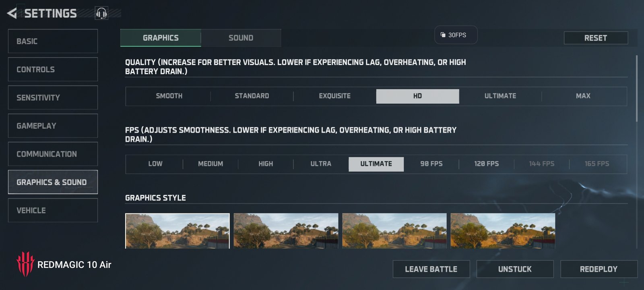644x290 pixels.
Task: Open the Controls settings category
Action: 53,69
